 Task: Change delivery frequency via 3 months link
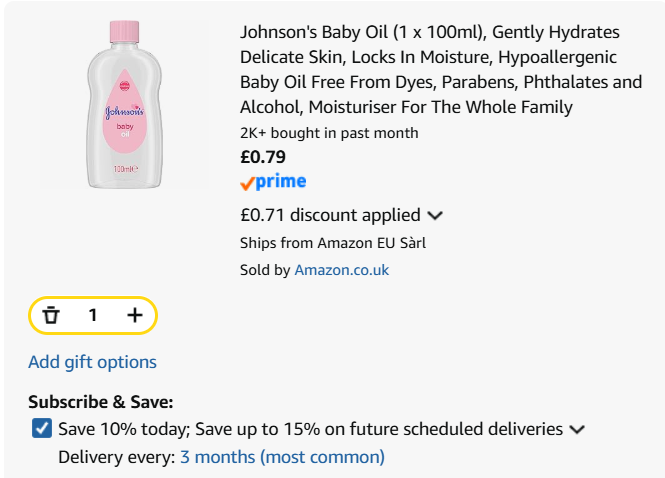[x=282, y=457]
